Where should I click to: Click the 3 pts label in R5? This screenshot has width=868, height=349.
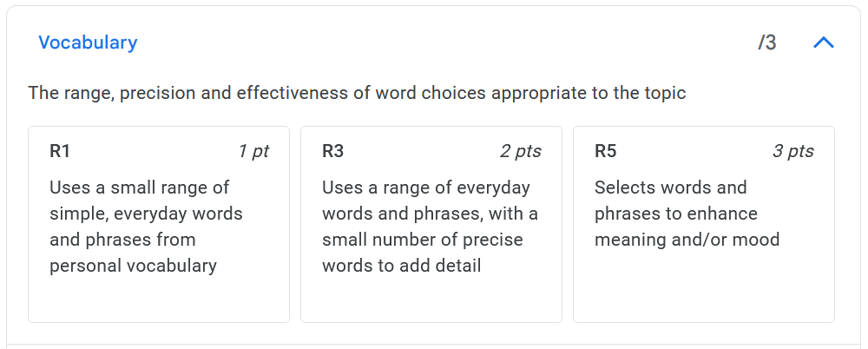coord(792,151)
